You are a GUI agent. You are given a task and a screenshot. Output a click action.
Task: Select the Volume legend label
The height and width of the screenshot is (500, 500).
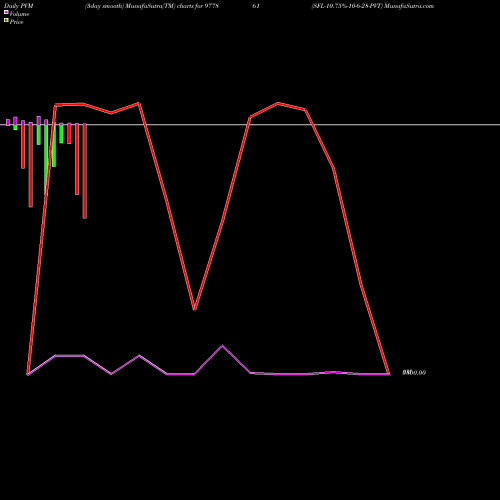(x=19, y=14)
